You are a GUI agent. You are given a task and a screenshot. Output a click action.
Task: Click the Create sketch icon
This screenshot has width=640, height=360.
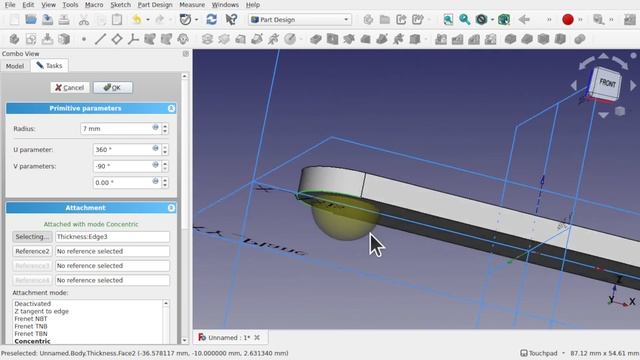coord(31,39)
